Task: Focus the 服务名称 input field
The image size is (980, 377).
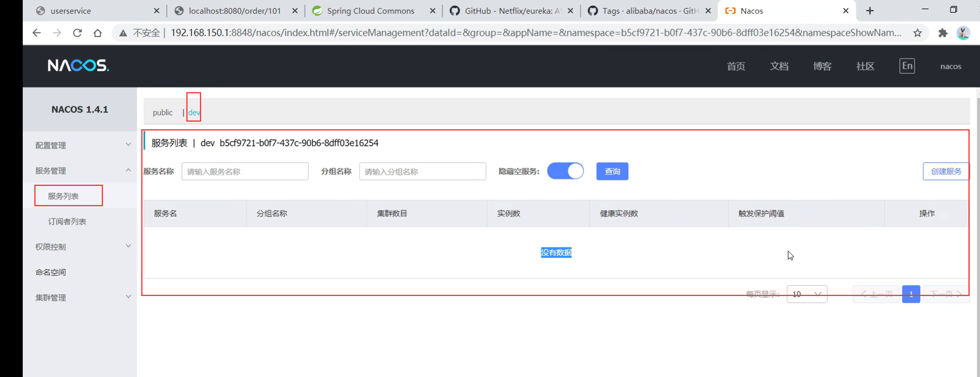Action: tap(245, 172)
